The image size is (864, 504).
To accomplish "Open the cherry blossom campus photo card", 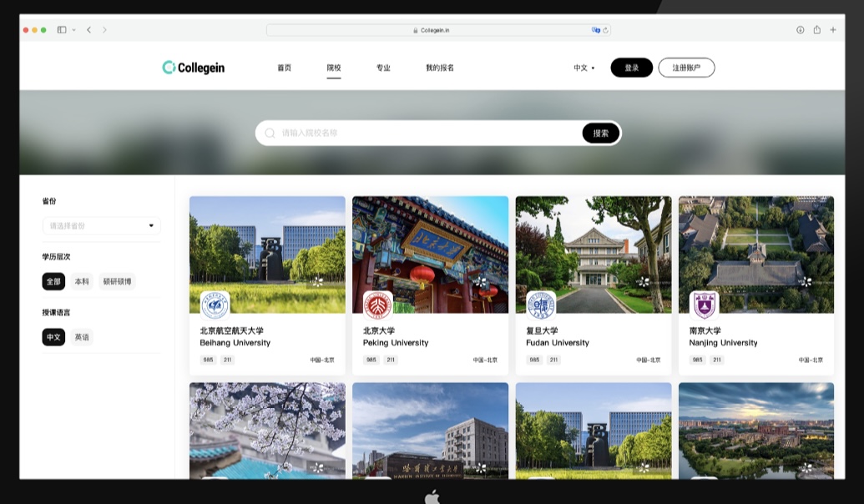I will coord(267,431).
